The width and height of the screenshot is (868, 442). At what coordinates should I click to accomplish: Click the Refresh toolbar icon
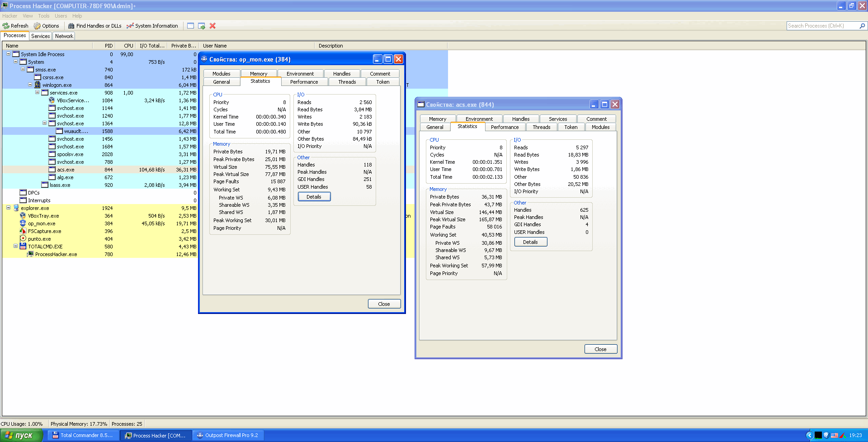tap(6, 26)
